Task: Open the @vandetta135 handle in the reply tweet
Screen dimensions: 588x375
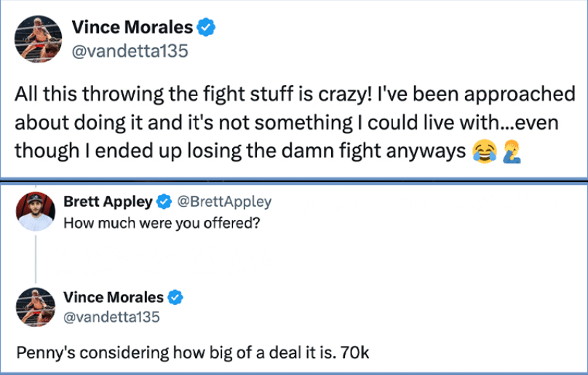Action: [x=111, y=317]
